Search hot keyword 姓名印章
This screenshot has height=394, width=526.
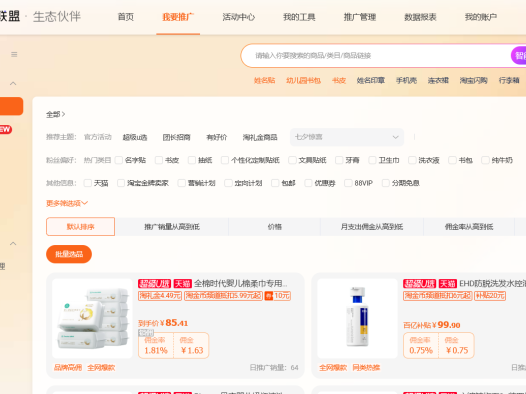click(371, 80)
